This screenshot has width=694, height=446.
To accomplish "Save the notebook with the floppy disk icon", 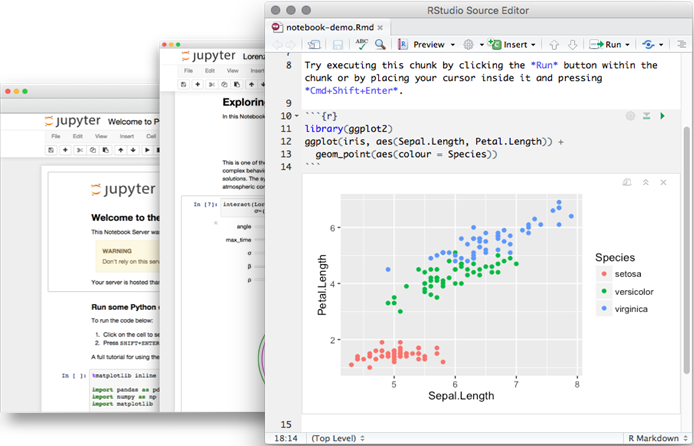I will click(x=338, y=45).
